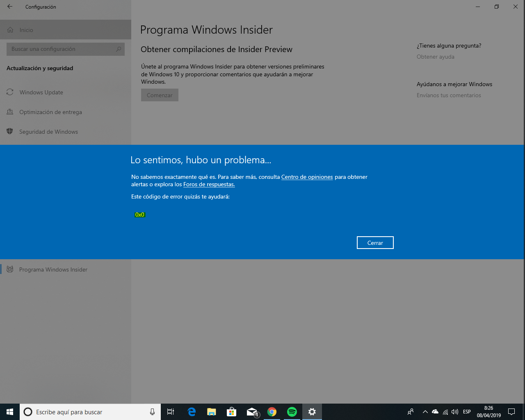Click the Cerrar button in error dialog
The width and height of the screenshot is (525, 420).
tap(375, 243)
